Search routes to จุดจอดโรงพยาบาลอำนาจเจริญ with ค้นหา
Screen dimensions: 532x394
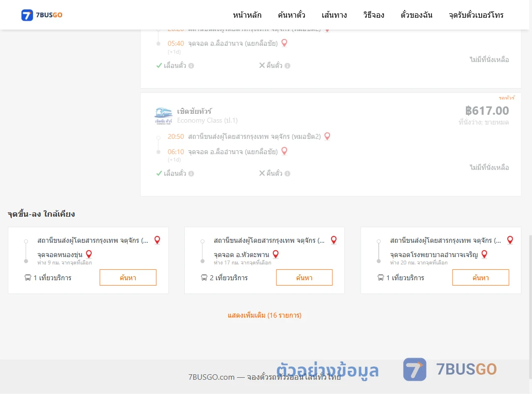(x=480, y=278)
